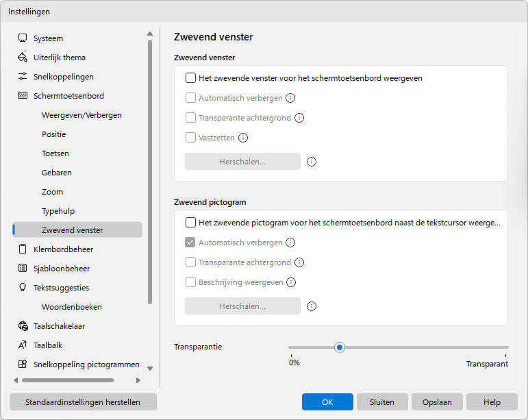Viewport: 528px width, 420px height.
Task: Info icon next to first Automatisch verbergen
Action: pos(290,98)
